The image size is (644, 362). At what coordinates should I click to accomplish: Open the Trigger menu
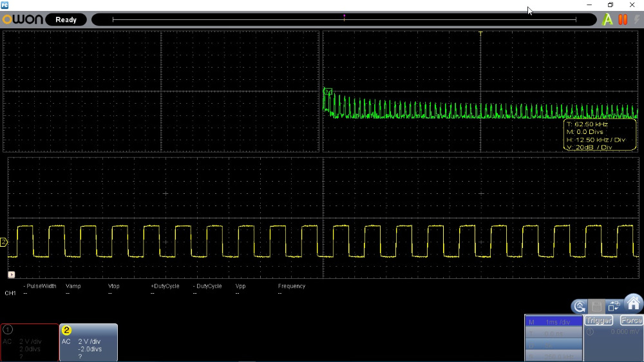(598, 321)
